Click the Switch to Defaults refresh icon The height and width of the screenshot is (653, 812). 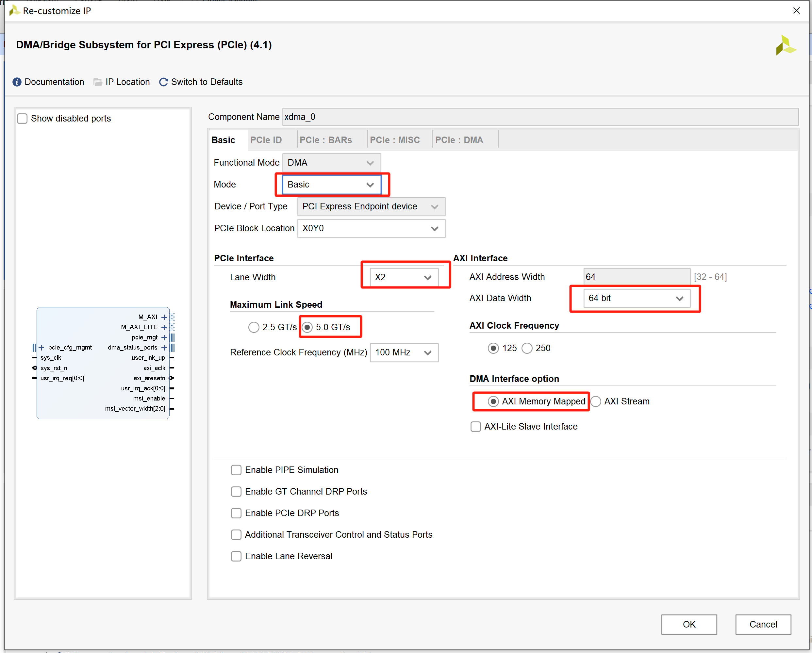click(163, 82)
